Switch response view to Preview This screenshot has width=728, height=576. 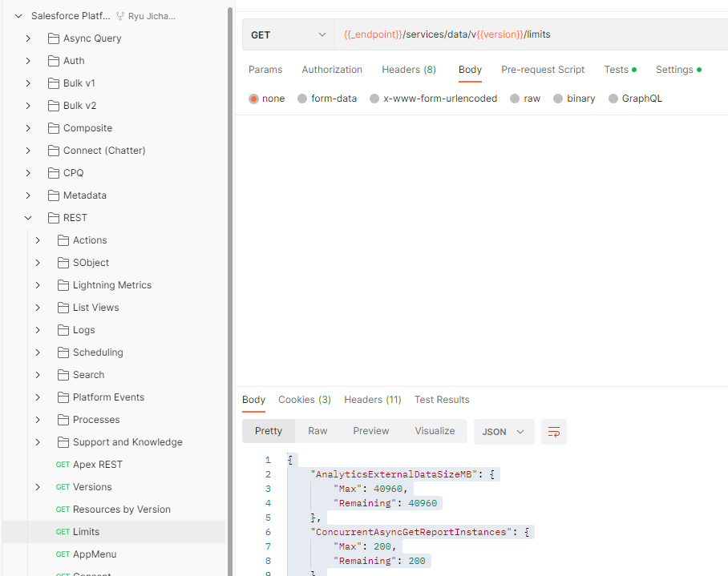click(371, 431)
